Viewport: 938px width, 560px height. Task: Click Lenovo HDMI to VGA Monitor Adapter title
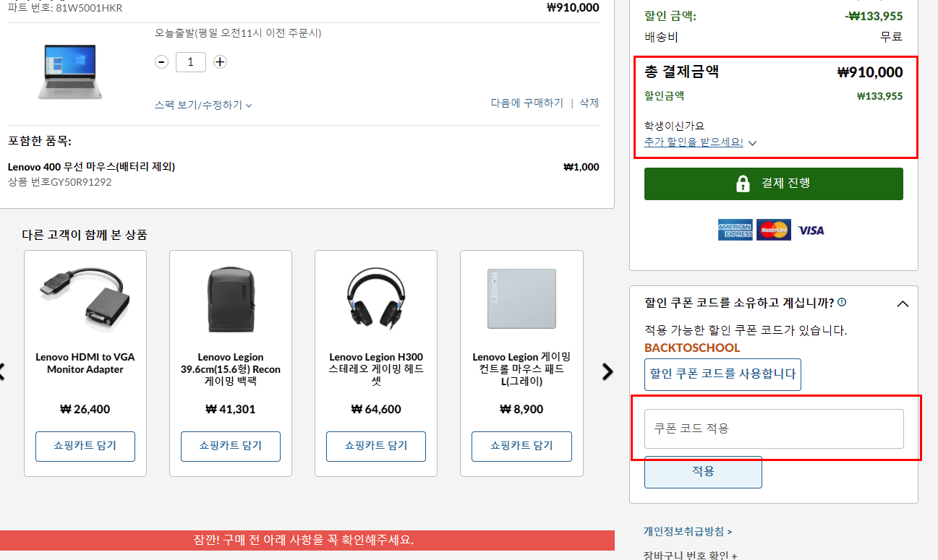pyautogui.click(x=85, y=363)
